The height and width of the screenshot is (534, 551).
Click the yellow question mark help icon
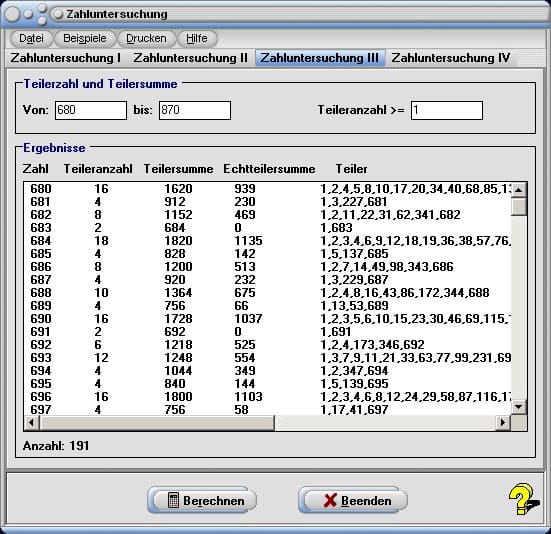(x=524, y=499)
